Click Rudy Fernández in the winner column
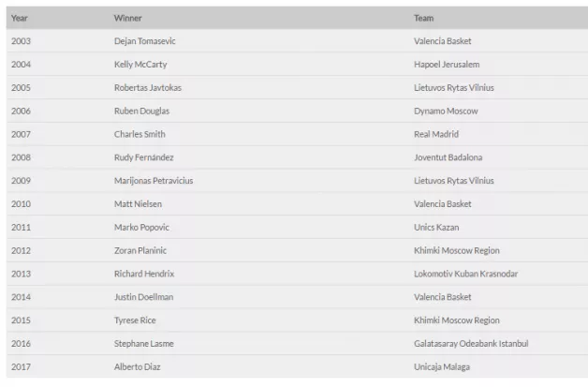Viewport: 588px width, 387px height. pos(143,157)
